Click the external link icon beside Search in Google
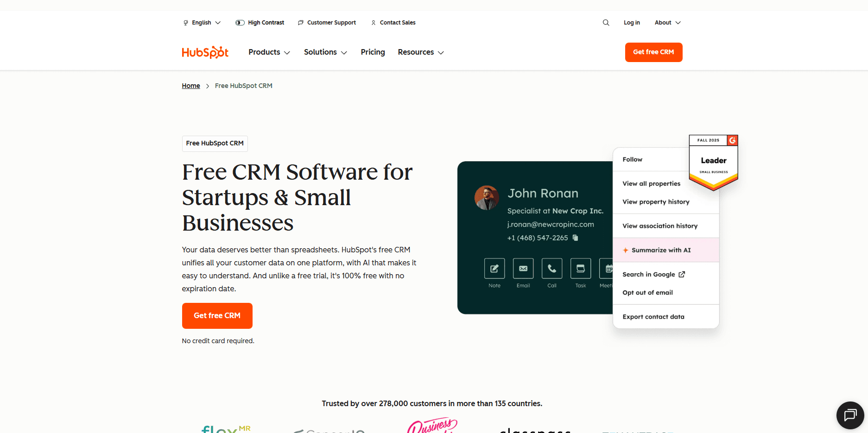The image size is (868, 433). click(681, 274)
